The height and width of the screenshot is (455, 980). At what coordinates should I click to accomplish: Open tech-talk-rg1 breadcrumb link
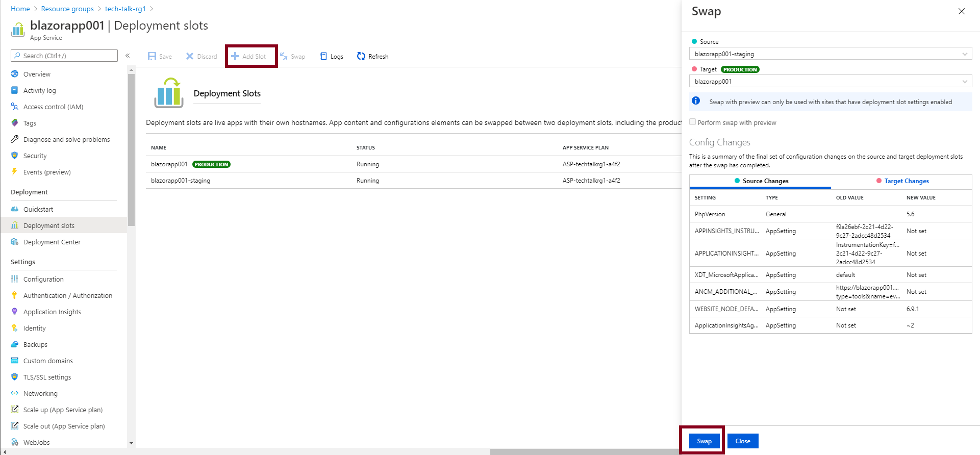pyautogui.click(x=125, y=9)
